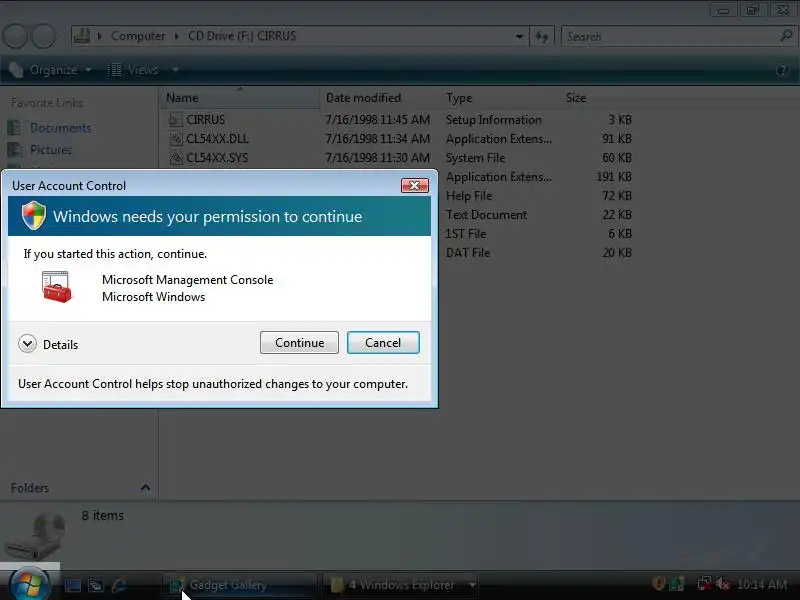Click the muted volume tray icon
The height and width of the screenshot is (600, 800).
(722, 583)
